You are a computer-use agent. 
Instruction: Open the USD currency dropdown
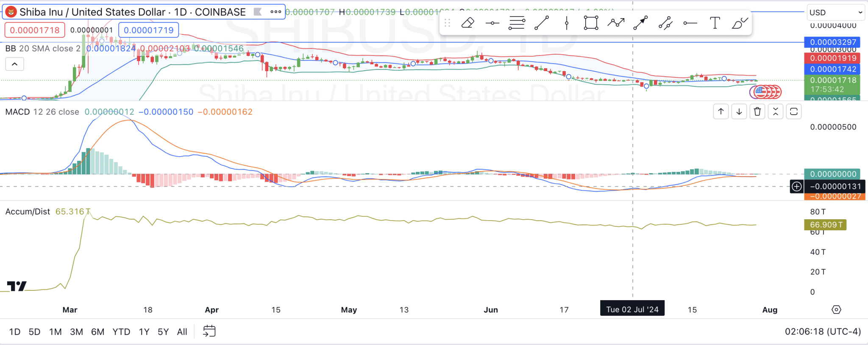click(835, 13)
